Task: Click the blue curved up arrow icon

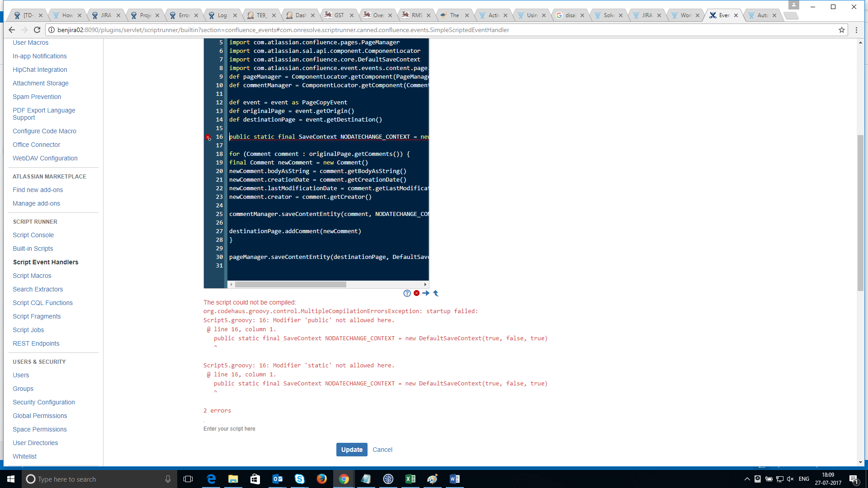Action: click(436, 293)
